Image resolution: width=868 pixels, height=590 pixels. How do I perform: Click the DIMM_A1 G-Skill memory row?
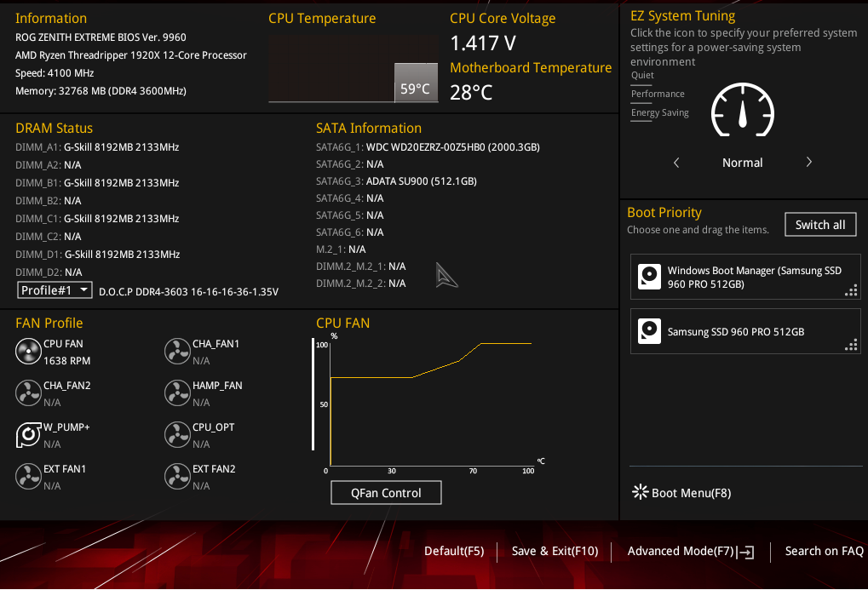(x=97, y=147)
